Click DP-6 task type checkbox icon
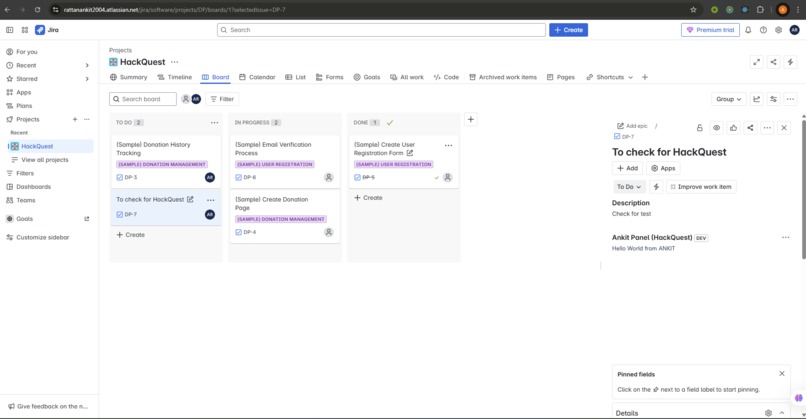This screenshot has width=806, height=419. point(239,177)
